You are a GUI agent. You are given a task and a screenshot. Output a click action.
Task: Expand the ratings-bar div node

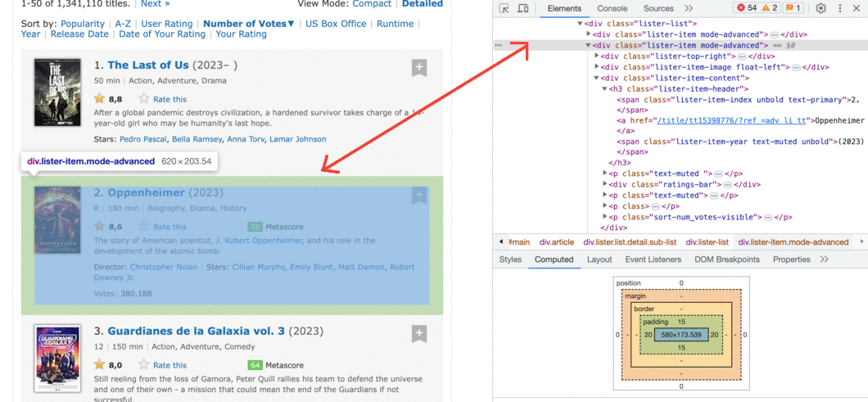click(605, 184)
